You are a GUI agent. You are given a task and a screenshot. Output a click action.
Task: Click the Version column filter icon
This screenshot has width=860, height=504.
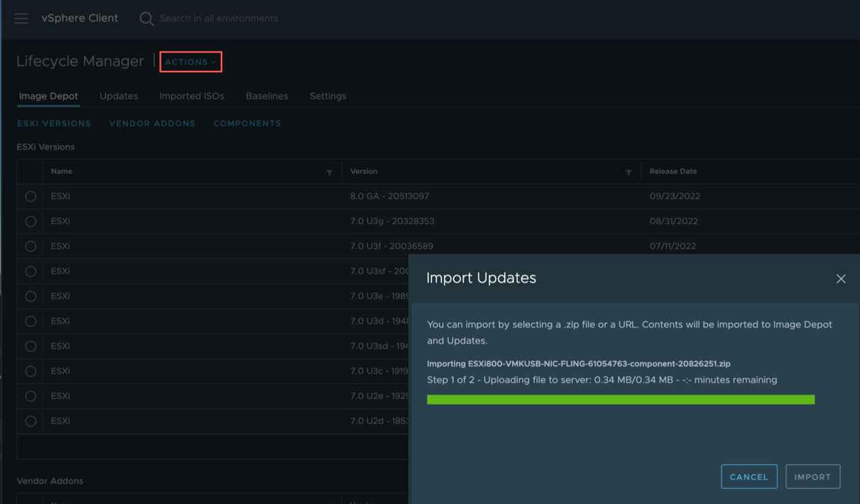(628, 173)
